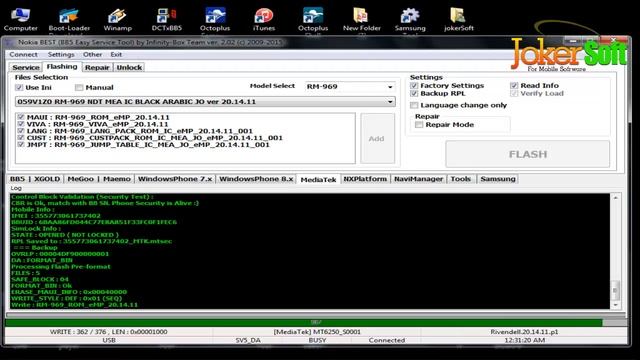
Task: Enable the Manual checkbox
Action: (79, 87)
